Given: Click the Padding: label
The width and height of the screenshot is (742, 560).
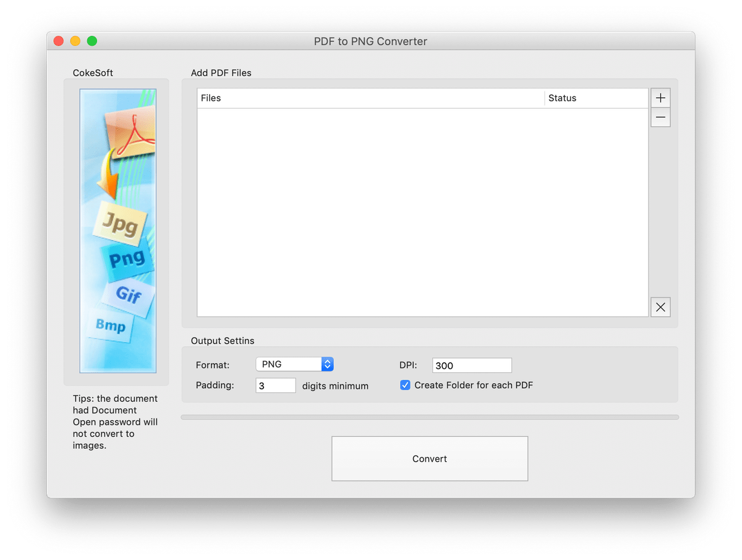Looking at the screenshot, I should click(x=215, y=385).
